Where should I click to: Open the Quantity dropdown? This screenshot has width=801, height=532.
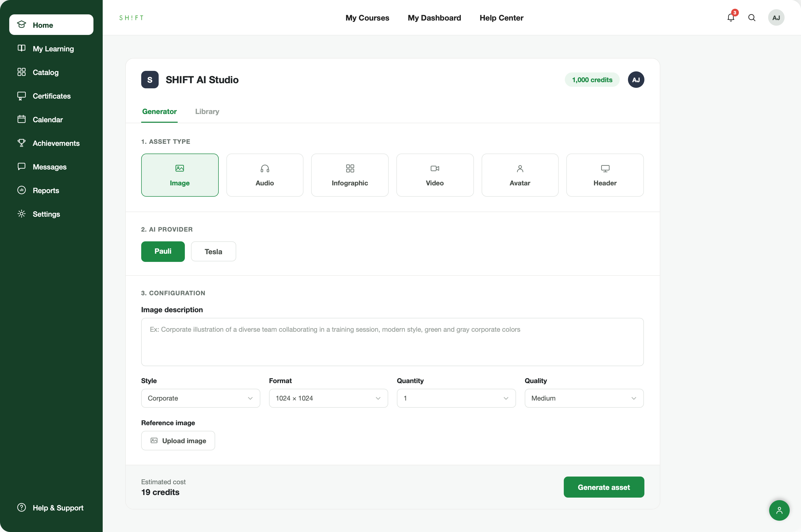click(456, 398)
